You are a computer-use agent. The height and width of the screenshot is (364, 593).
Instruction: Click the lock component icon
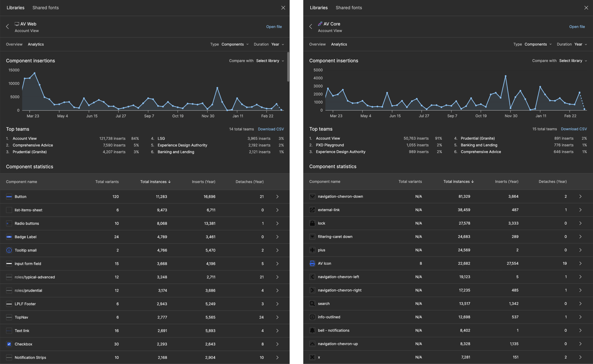pos(312,223)
